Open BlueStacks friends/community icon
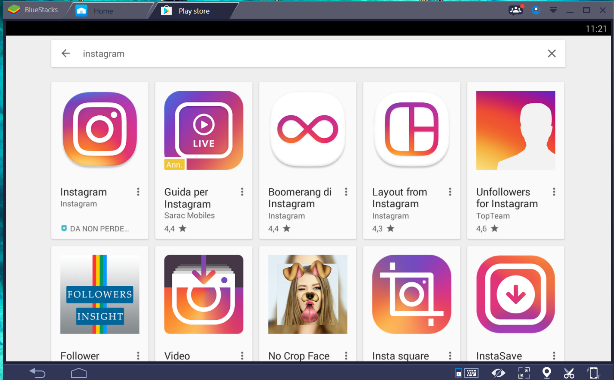The width and height of the screenshot is (614, 380). [x=516, y=10]
